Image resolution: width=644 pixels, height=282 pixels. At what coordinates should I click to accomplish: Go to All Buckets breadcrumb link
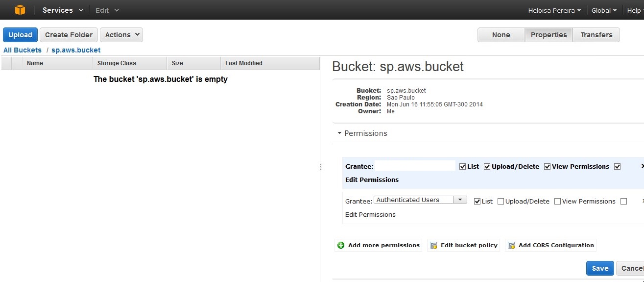pos(23,50)
